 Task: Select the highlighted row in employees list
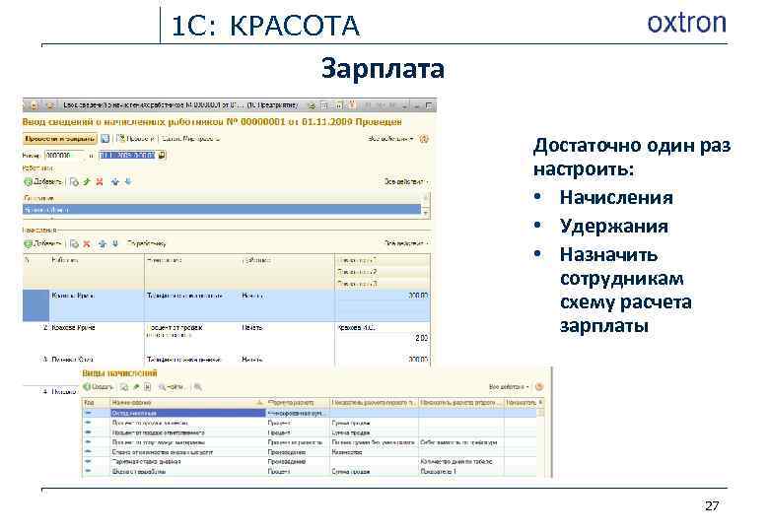222,209
